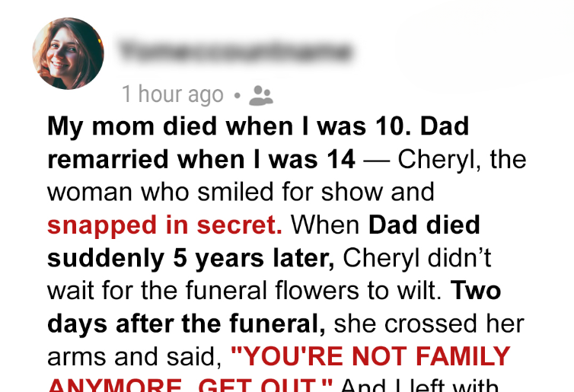Click the bold "Two" ending the sixth line
Image resolution: width=574 pixels, height=392 pixels.
pos(476,291)
